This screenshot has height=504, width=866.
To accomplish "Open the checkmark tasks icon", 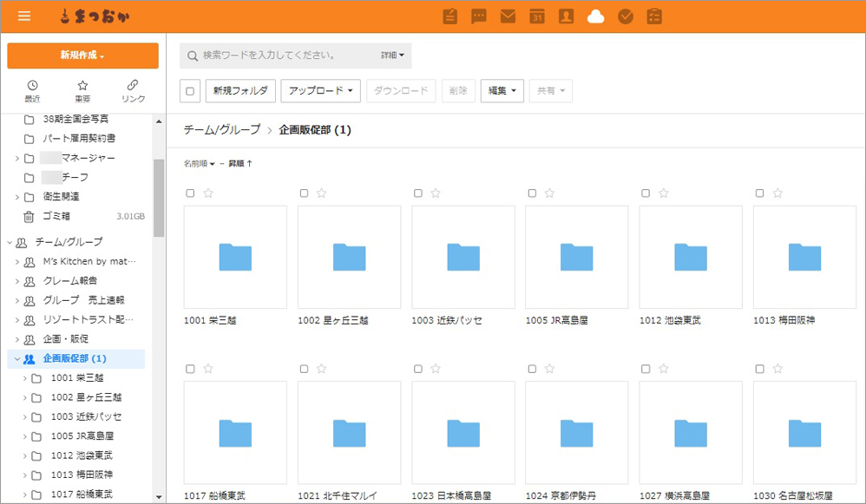I will 625,16.
